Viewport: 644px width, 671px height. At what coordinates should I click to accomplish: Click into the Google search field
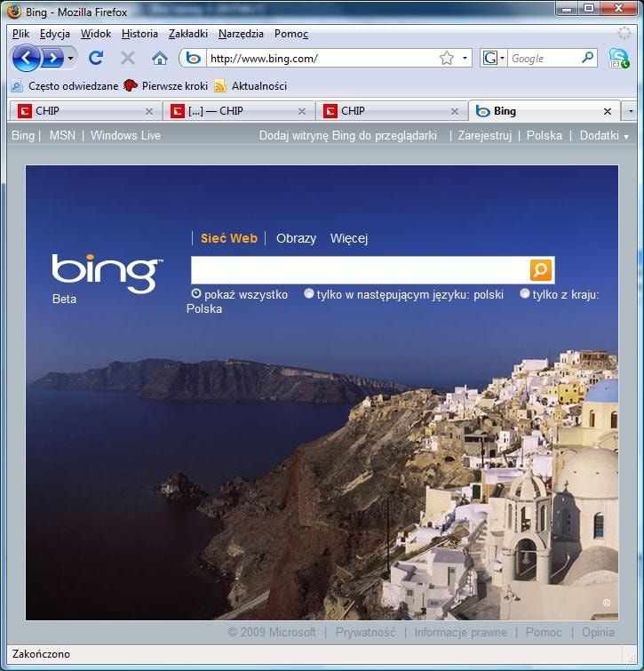[x=544, y=58]
